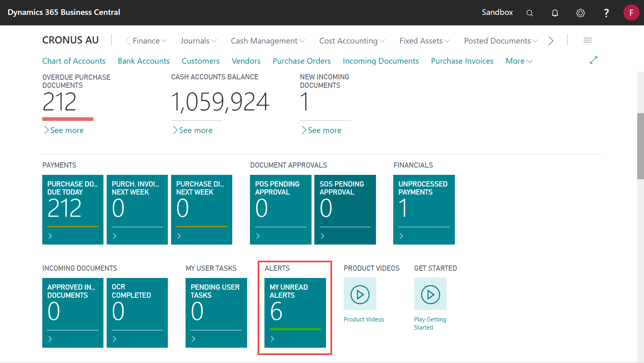Screen dimensions: 644x363
Task: Expand the Journals menu
Action: [199, 41]
